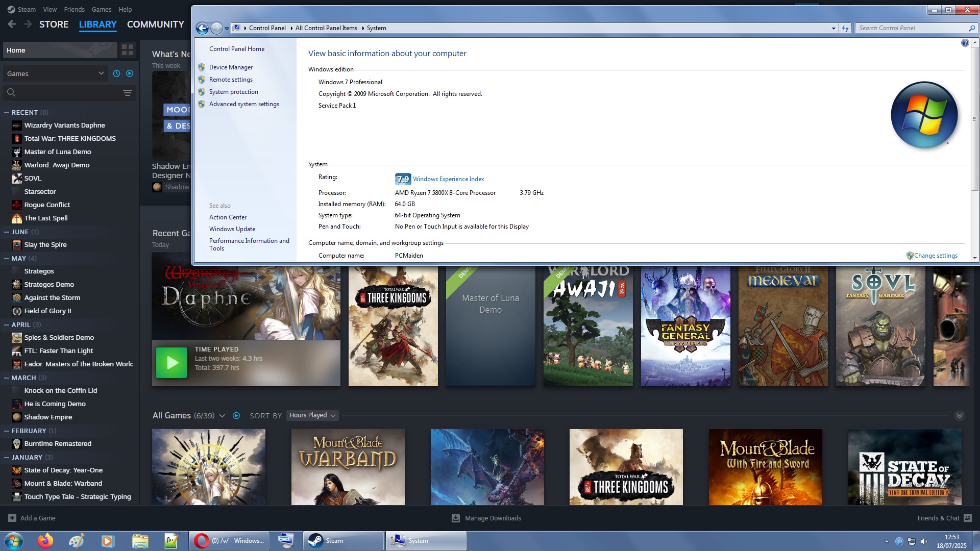Click the Windows Start orb
The width and height of the screenshot is (980, 551).
[x=14, y=541]
